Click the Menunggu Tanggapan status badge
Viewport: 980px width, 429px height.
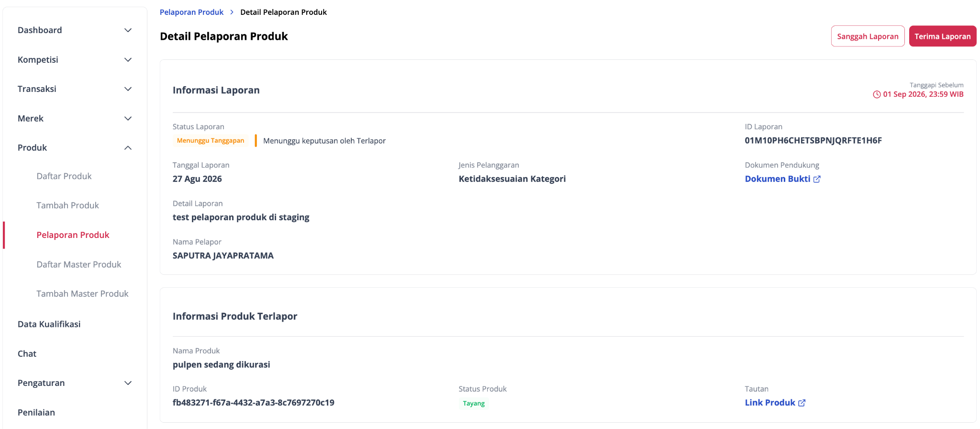coord(211,140)
